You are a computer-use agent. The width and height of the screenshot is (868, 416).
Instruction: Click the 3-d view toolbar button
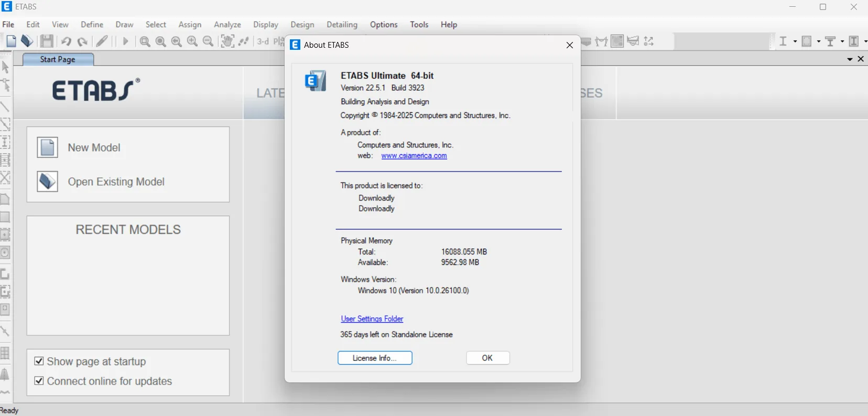263,41
